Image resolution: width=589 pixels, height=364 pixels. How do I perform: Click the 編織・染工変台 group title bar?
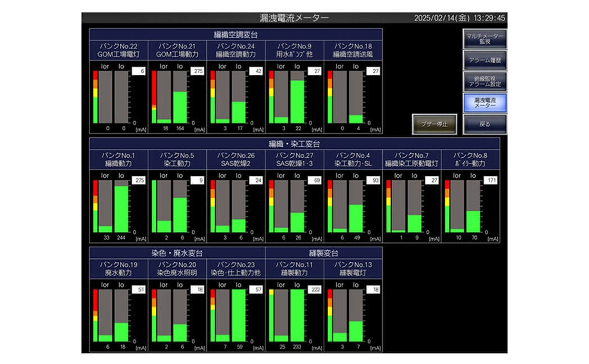click(294, 143)
